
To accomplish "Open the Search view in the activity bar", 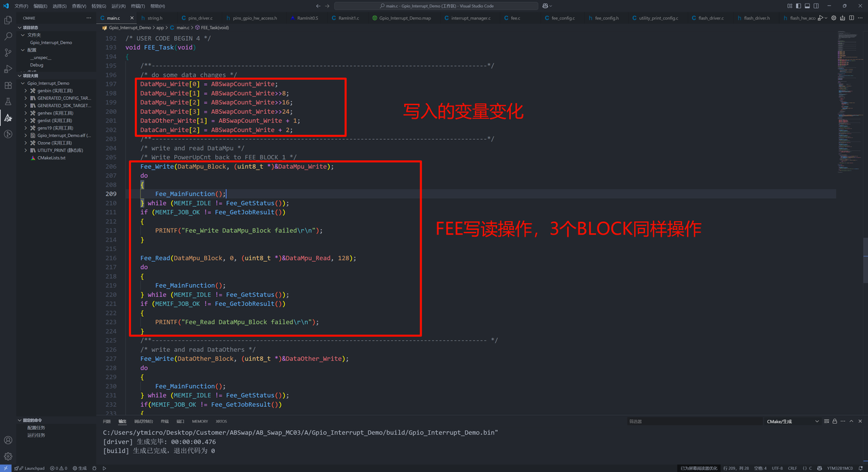I will 8,37.
